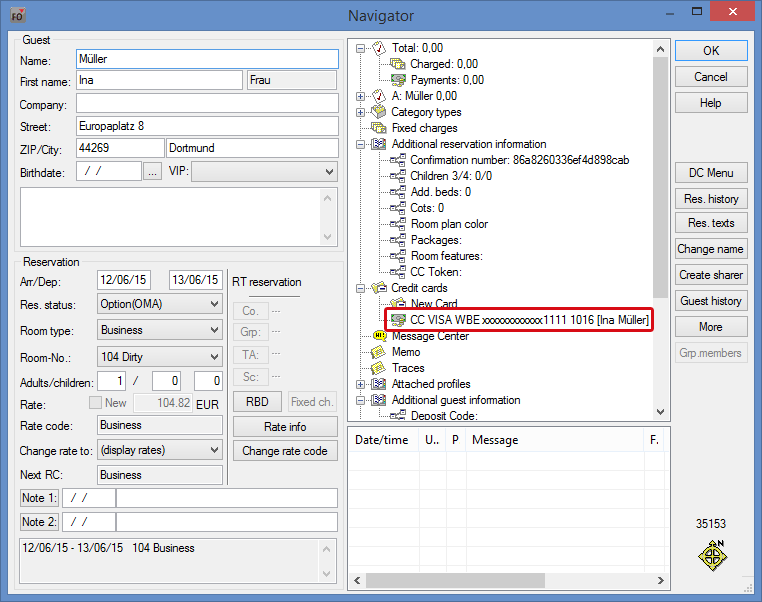Click the New Card icon
762x602 pixels.
tap(398, 304)
